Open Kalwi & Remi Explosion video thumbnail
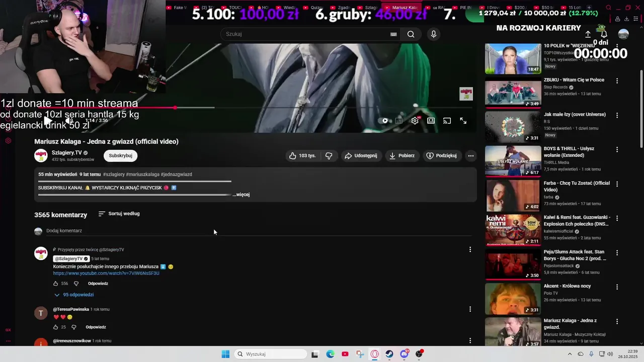The image size is (644, 362). (513, 230)
